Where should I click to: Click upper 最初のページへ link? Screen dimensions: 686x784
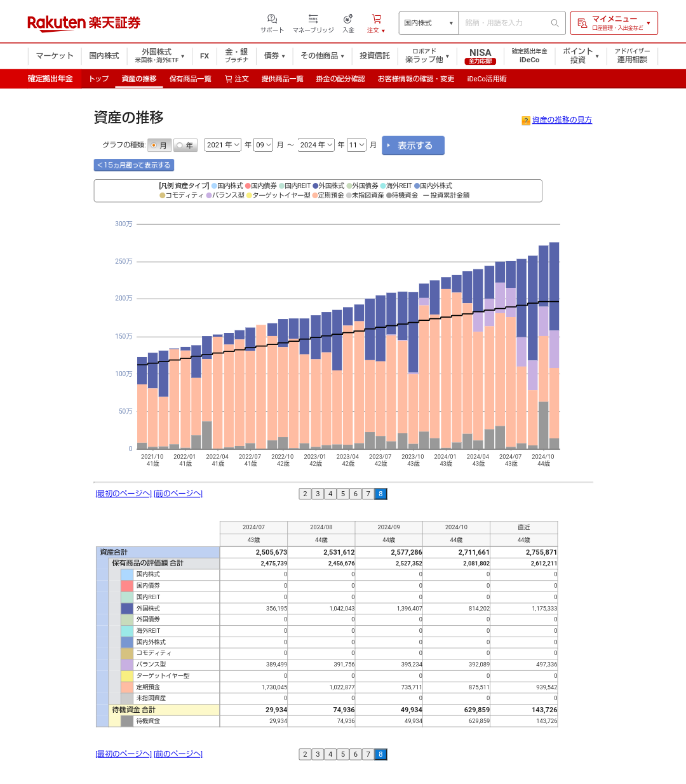click(123, 494)
